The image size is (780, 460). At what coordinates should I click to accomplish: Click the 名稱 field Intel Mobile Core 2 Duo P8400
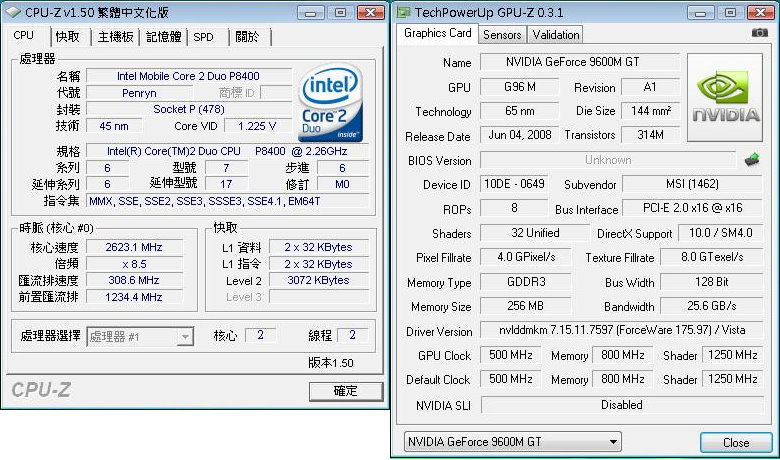point(189,76)
